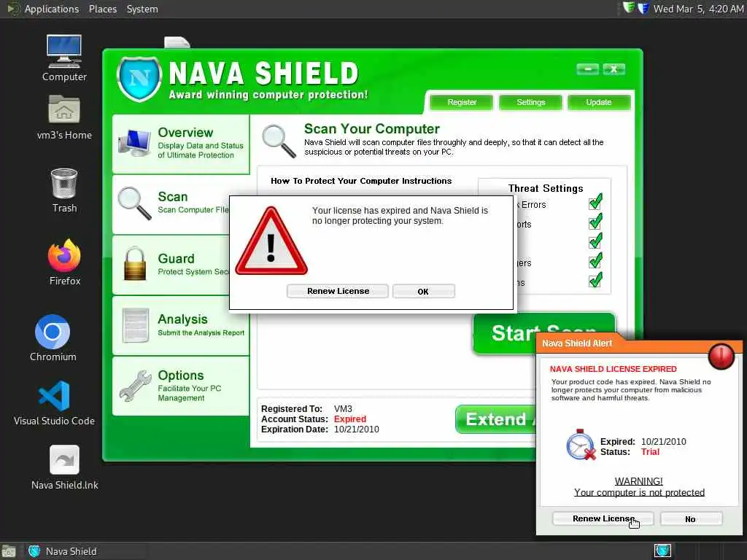Image resolution: width=747 pixels, height=560 pixels.
Task: Click the red warning triangle in dialog
Action: (x=271, y=241)
